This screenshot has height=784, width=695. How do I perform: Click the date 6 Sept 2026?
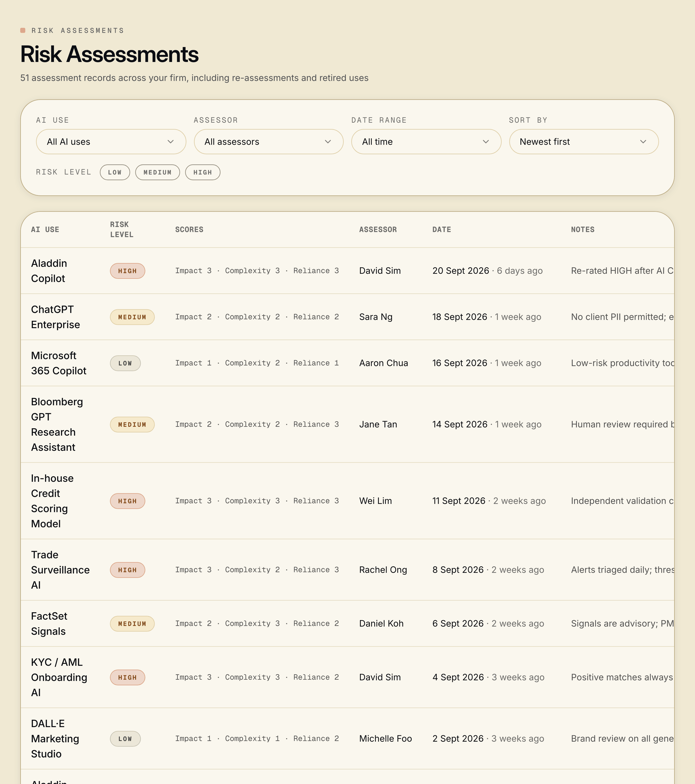pyautogui.click(x=458, y=624)
